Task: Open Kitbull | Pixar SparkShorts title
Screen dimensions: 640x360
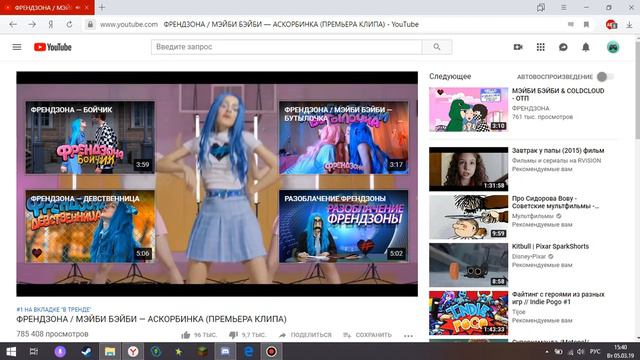Action: [551, 247]
